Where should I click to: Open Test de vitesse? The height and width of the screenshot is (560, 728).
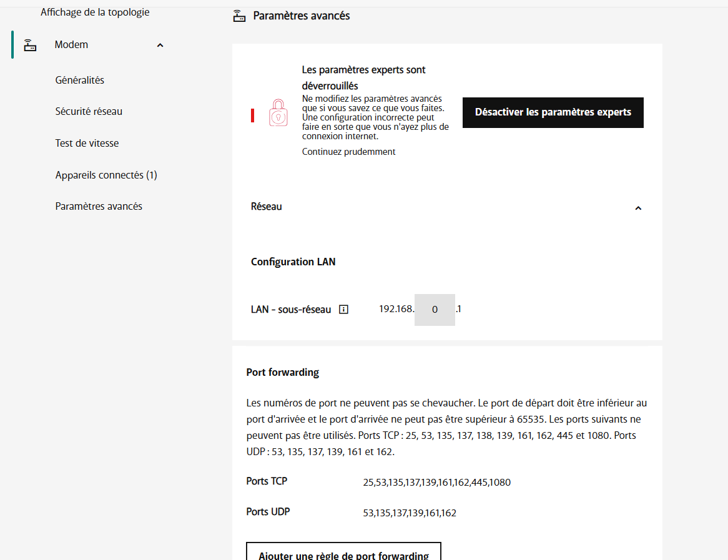pos(87,143)
